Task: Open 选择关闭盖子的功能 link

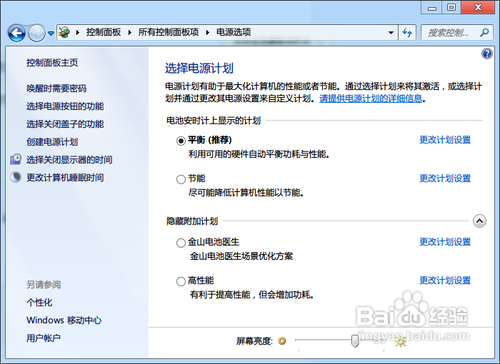Action: (65, 124)
